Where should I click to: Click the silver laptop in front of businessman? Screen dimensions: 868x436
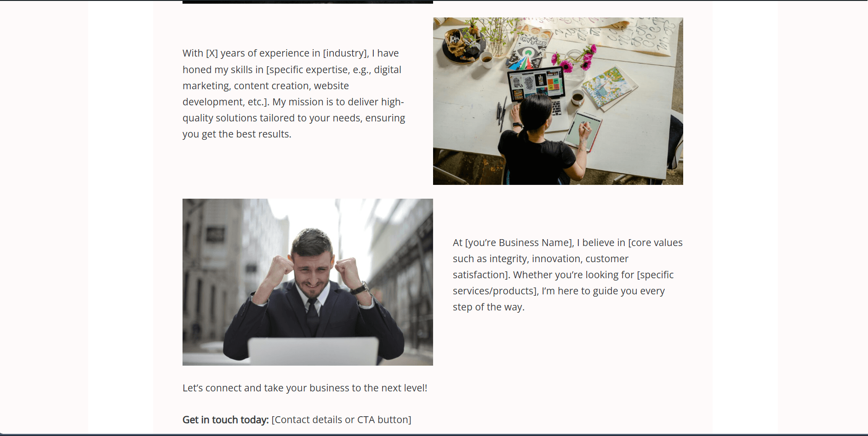[313, 351]
